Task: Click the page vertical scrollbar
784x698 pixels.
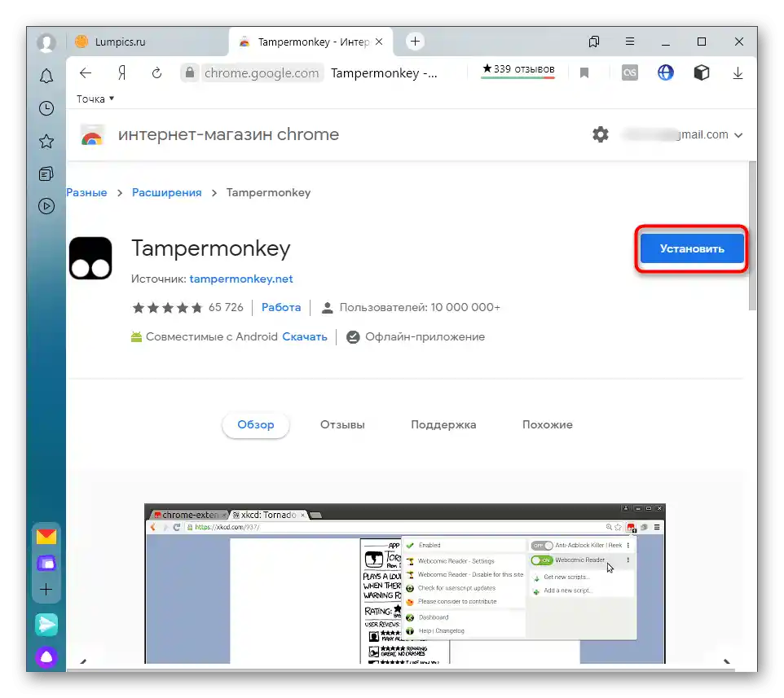Action: (752, 236)
